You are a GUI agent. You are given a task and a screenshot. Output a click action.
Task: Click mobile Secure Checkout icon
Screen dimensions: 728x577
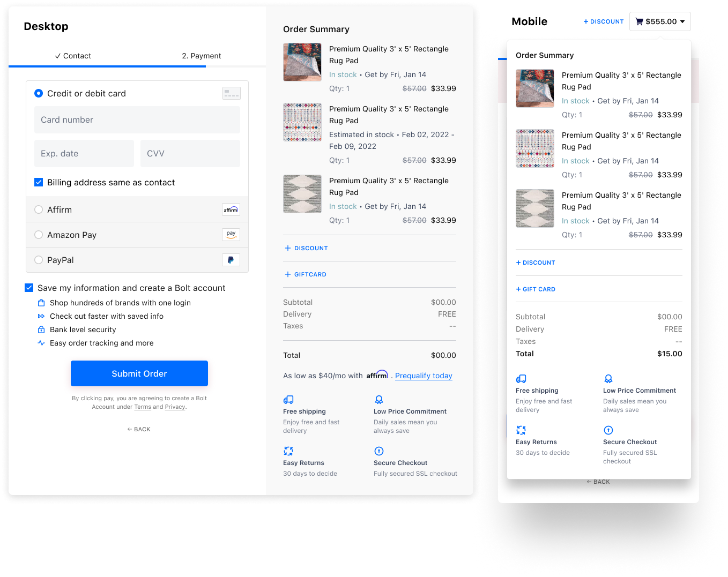click(608, 430)
